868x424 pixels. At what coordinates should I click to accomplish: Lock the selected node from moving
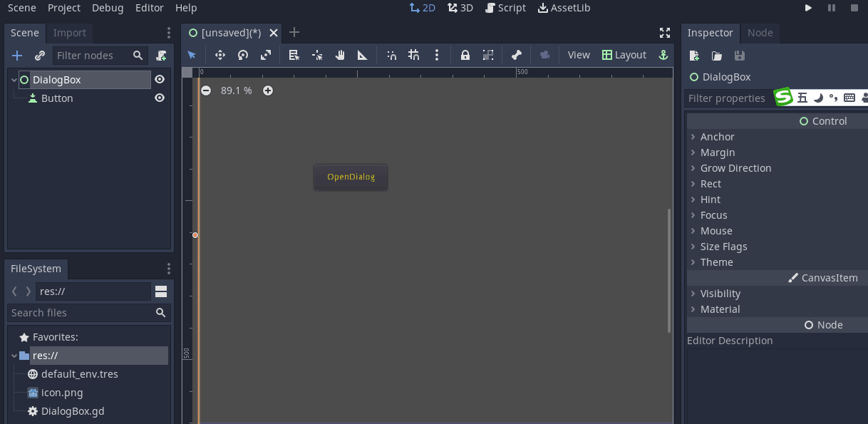(465, 55)
